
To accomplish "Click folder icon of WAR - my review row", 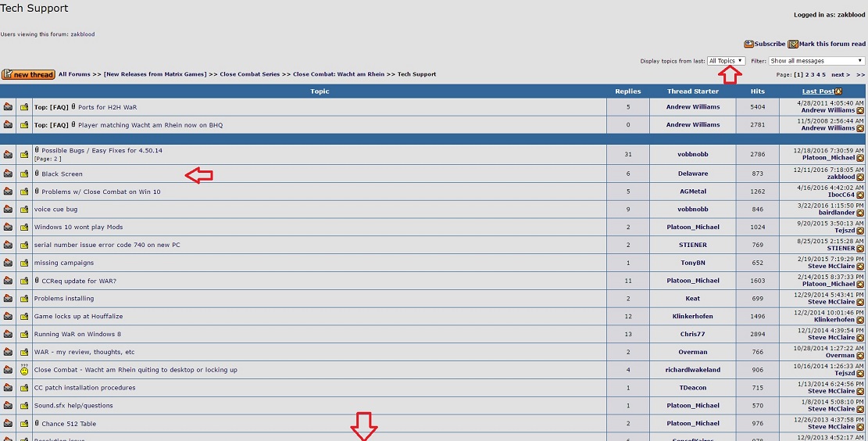I will tap(8, 352).
